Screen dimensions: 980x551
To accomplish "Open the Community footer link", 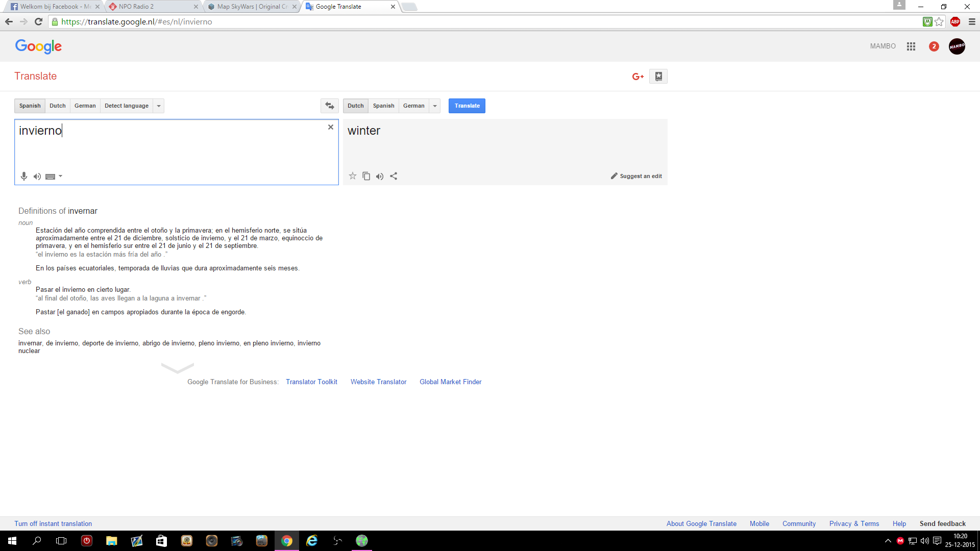I will [799, 523].
